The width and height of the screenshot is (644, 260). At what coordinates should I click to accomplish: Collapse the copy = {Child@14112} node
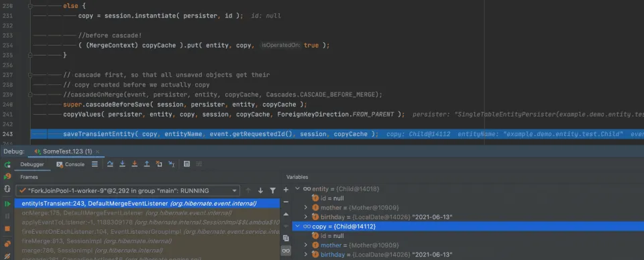pyautogui.click(x=298, y=226)
